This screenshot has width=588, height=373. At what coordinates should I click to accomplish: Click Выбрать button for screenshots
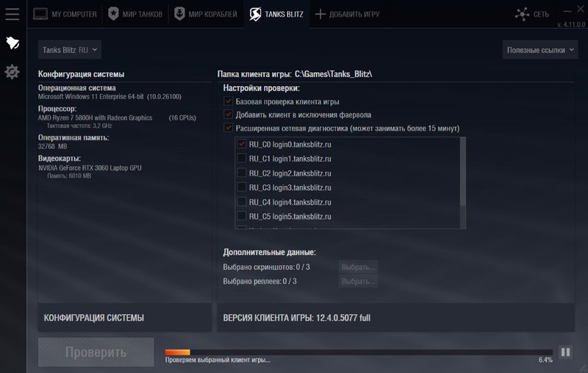358,267
